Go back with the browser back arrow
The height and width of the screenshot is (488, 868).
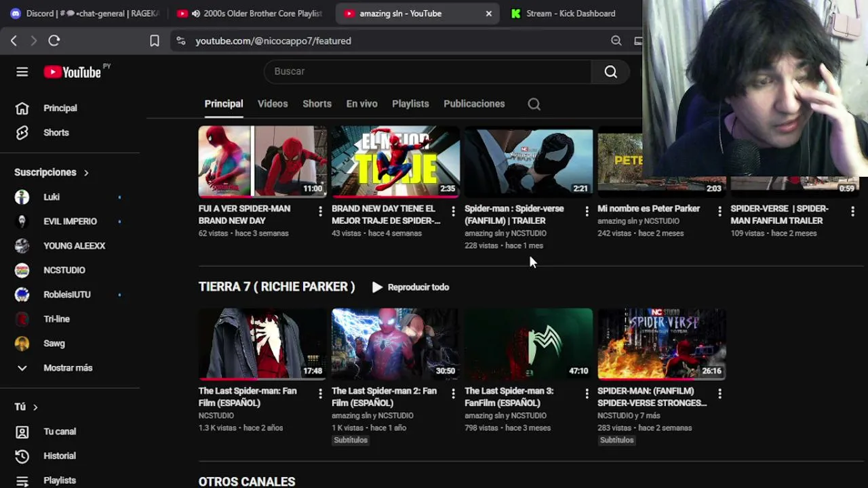point(14,41)
